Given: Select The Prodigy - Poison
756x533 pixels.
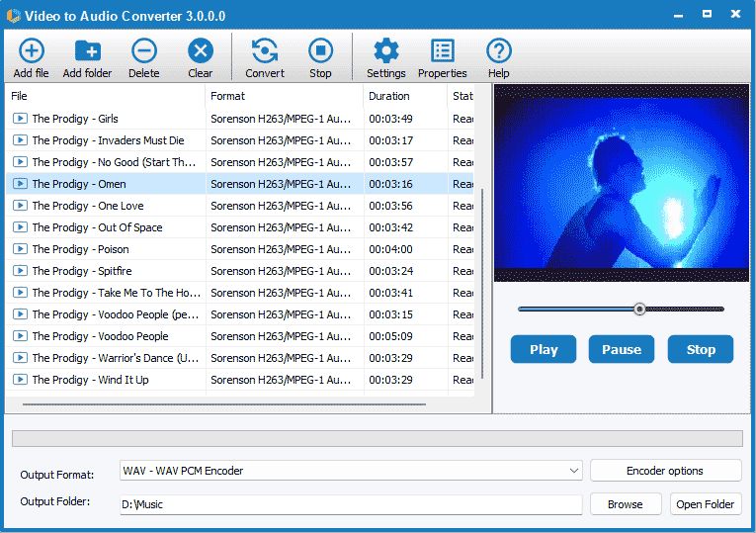Looking at the screenshot, I should pos(240,249).
